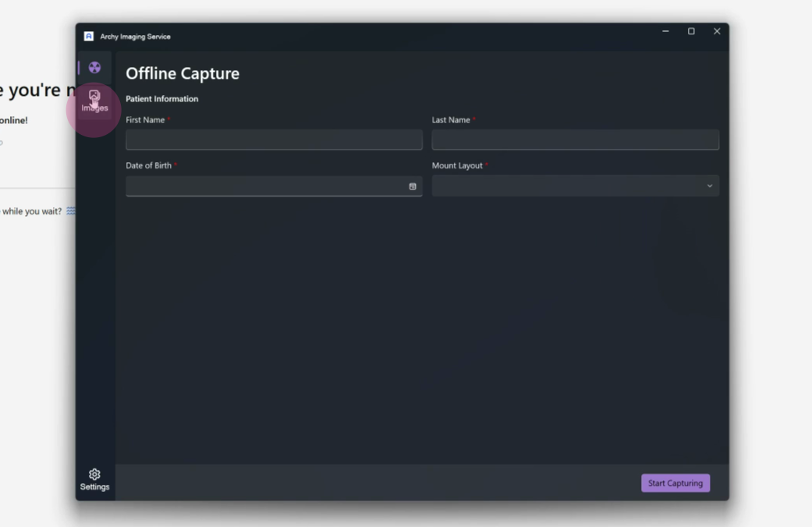
Task: Open the Images section in sidebar
Action: [94, 101]
